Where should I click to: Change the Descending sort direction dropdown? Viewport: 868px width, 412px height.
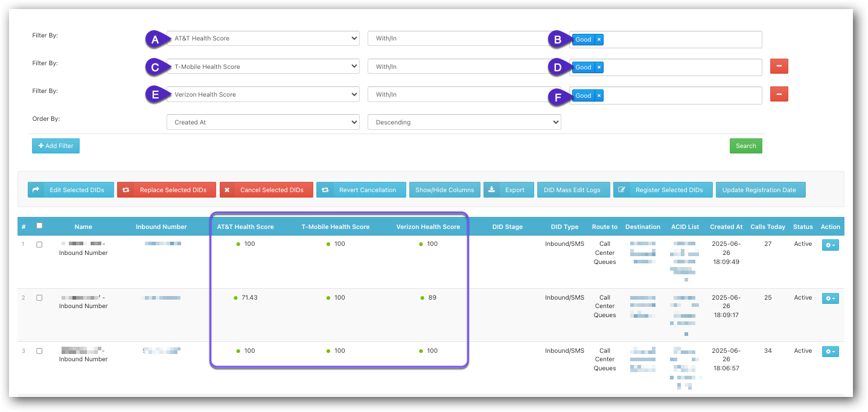click(x=464, y=122)
